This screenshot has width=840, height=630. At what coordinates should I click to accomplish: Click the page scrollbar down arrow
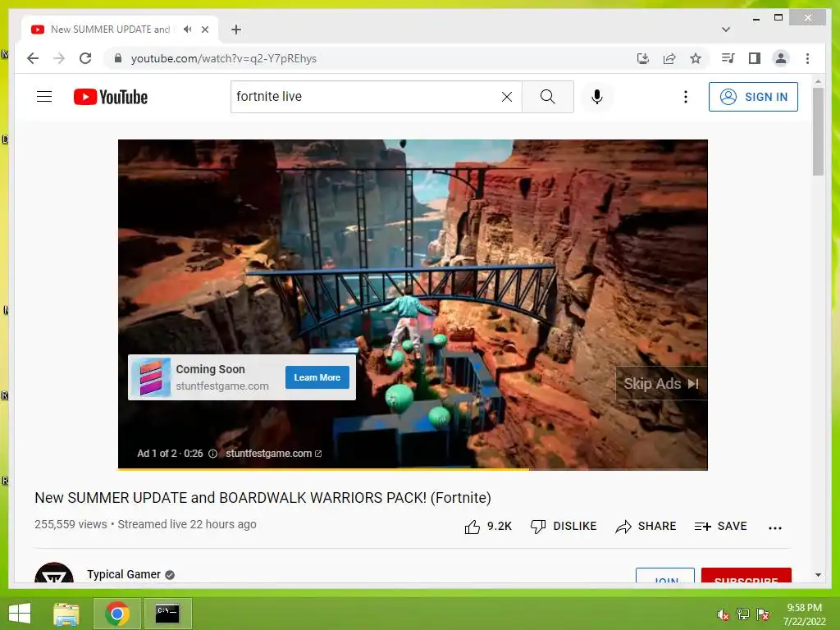coord(818,575)
